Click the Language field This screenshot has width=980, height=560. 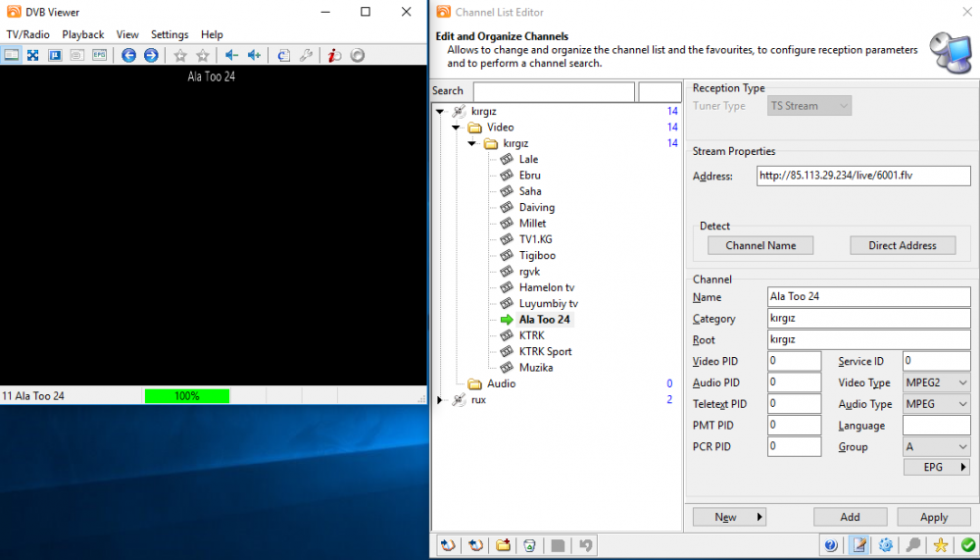[936, 426]
